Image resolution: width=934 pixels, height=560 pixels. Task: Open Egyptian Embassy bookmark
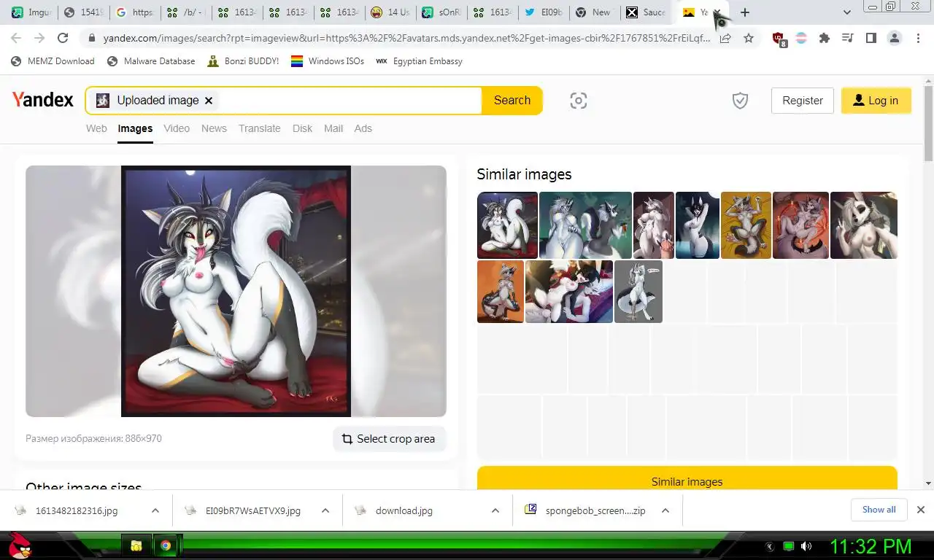(x=419, y=61)
